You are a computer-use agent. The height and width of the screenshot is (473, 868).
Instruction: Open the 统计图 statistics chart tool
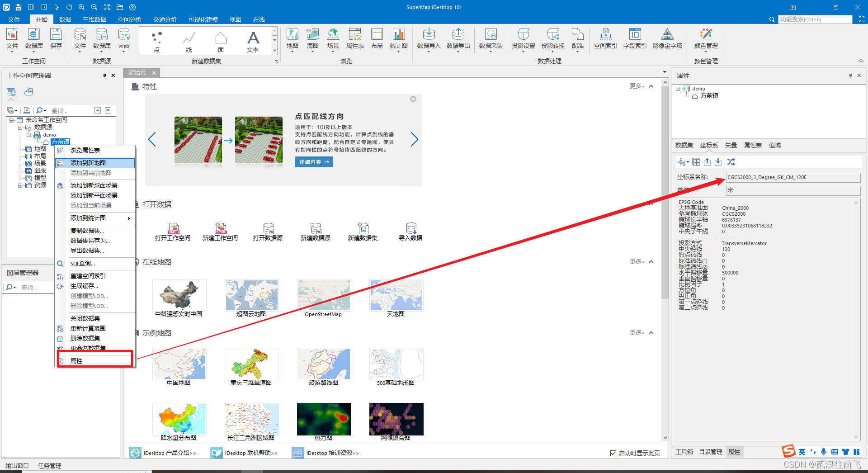[x=398, y=40]
